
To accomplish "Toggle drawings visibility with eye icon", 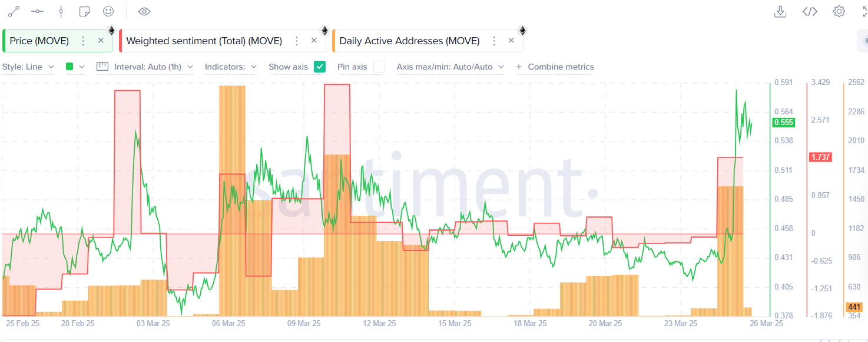I will tap(144, 11).
